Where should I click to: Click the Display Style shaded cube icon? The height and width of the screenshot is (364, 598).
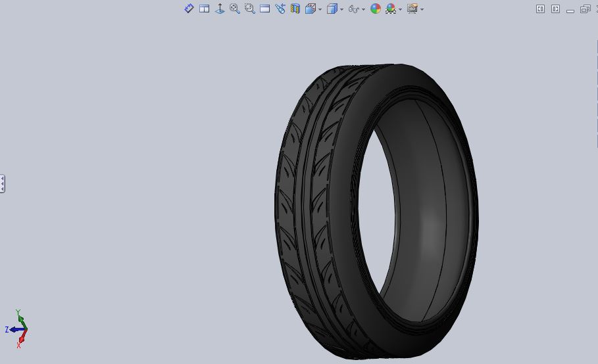pyautogui.click(x=332, y=9)
